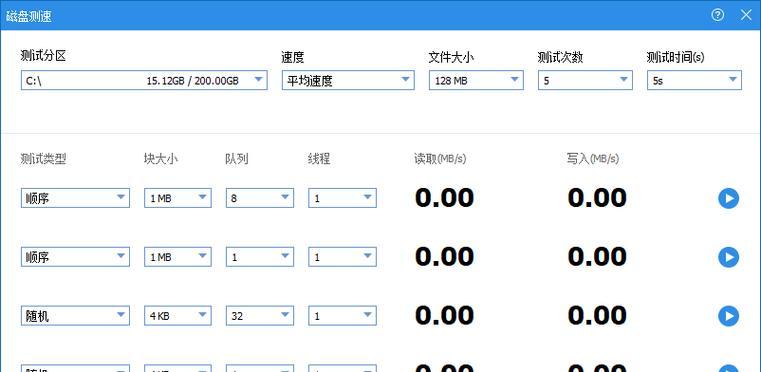The height and width of the screenshot is (372, 761).
Task: Open the 文件大小 128 MB dropdown
Action: tap(476, 81)
